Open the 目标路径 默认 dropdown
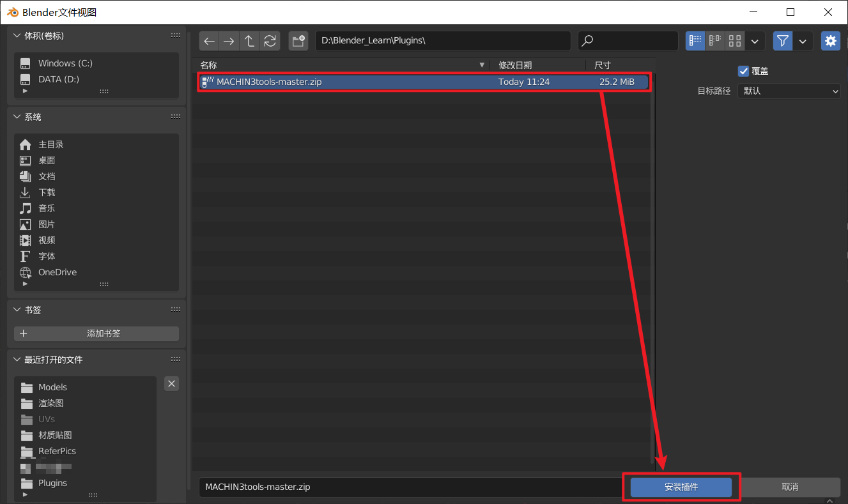 [789, 91]
